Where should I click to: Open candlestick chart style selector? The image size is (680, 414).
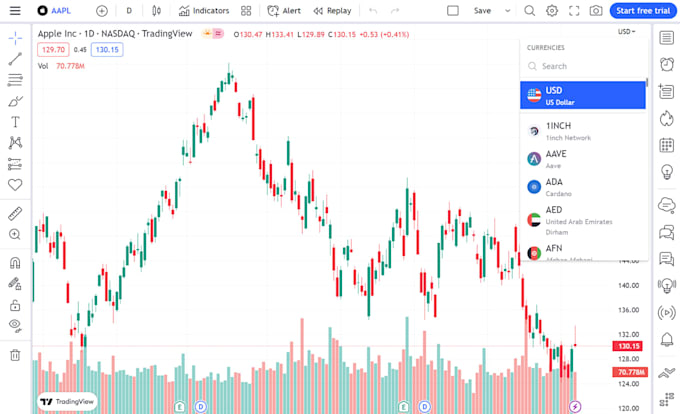157,11
